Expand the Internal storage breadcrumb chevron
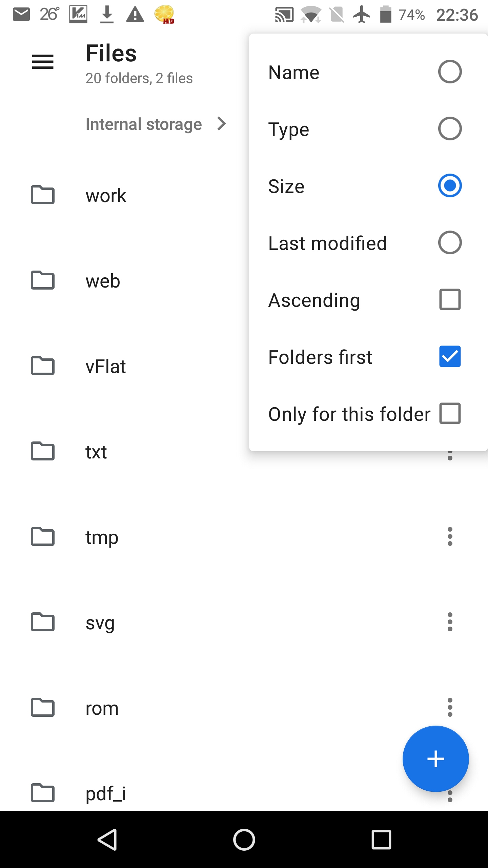 click(222, 124)
